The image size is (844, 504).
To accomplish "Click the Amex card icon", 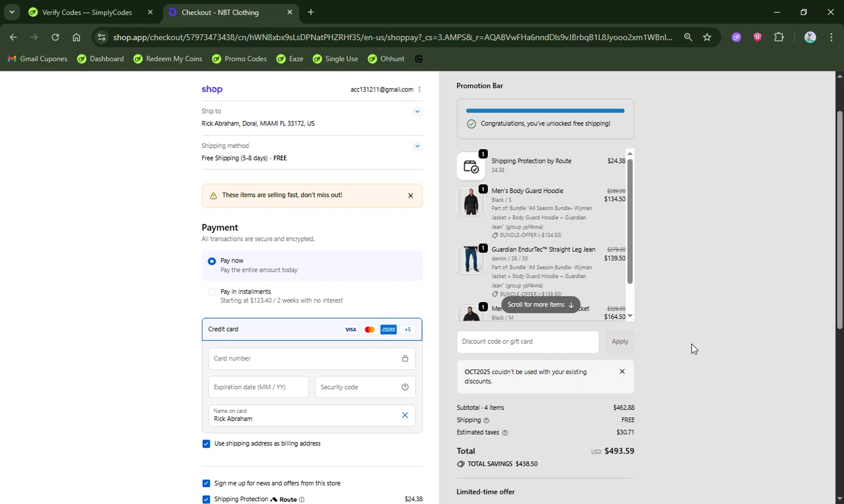I will coord(388,330).
